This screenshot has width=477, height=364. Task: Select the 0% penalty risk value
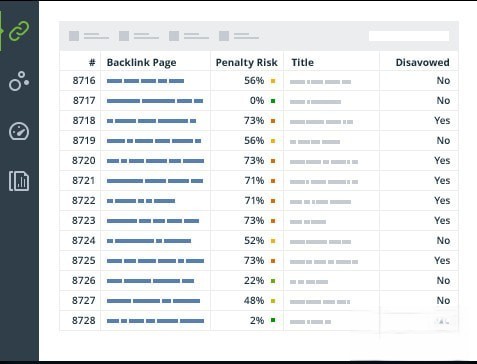257,100
